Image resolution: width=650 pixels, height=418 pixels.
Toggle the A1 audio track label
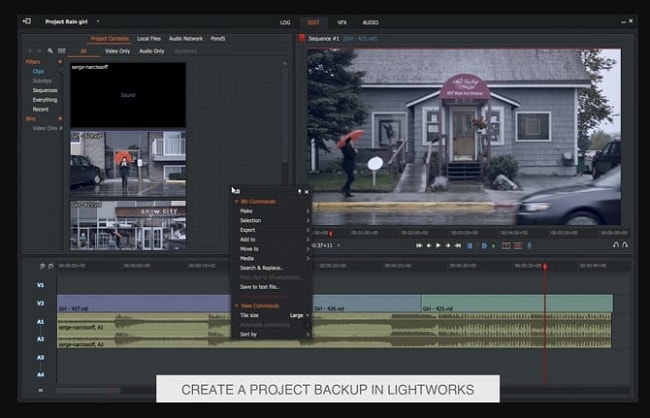40,322
